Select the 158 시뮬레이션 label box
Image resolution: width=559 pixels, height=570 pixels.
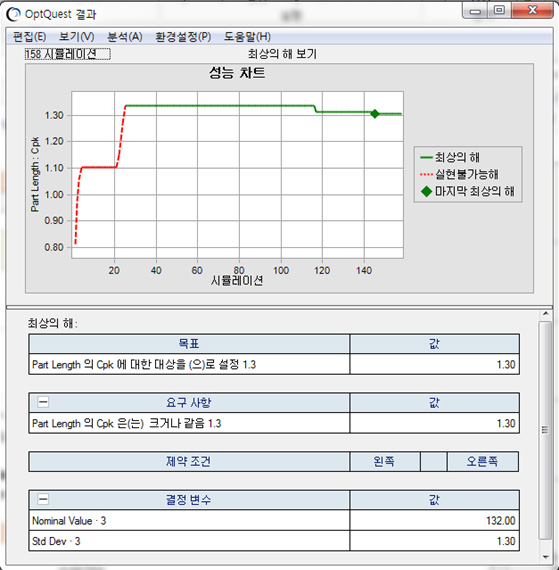[68, 54]
